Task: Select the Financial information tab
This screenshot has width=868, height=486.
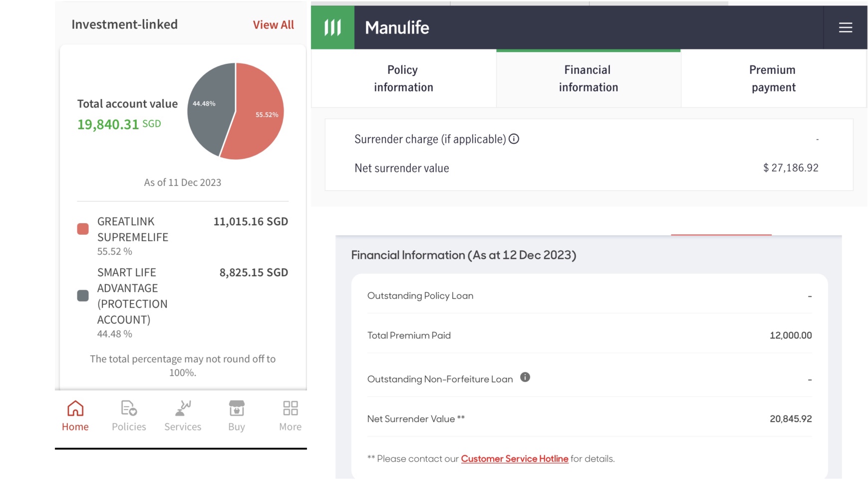Action: point(588,78)
